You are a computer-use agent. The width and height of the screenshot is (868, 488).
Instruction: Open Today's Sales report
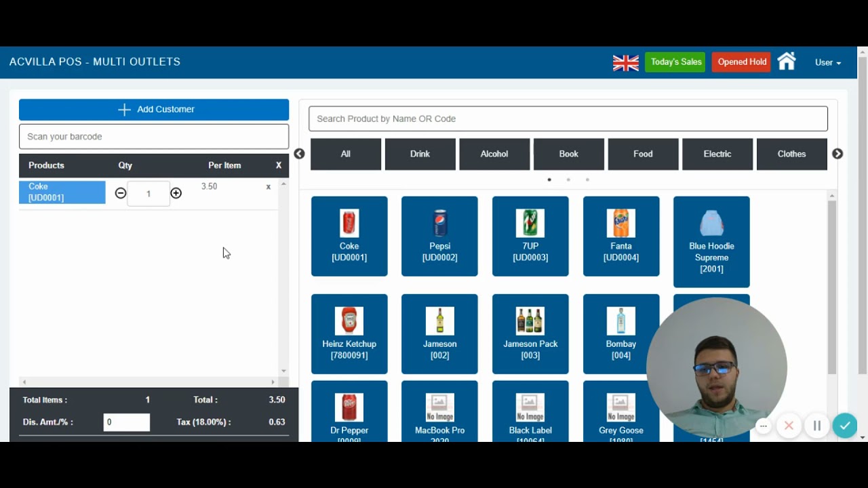[x=675, y=62]
